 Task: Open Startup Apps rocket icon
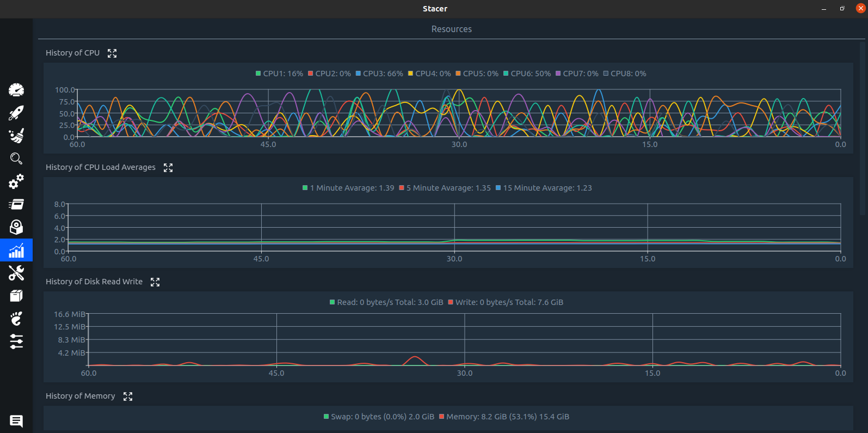coord(16,113)
